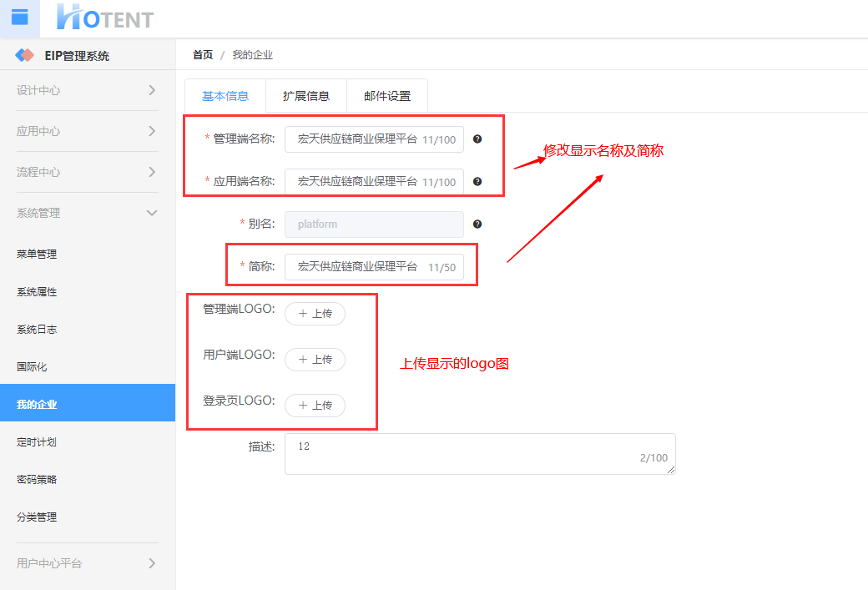Upload a 用户端LOGO image
868x590 pixels.
pos(315,360)
